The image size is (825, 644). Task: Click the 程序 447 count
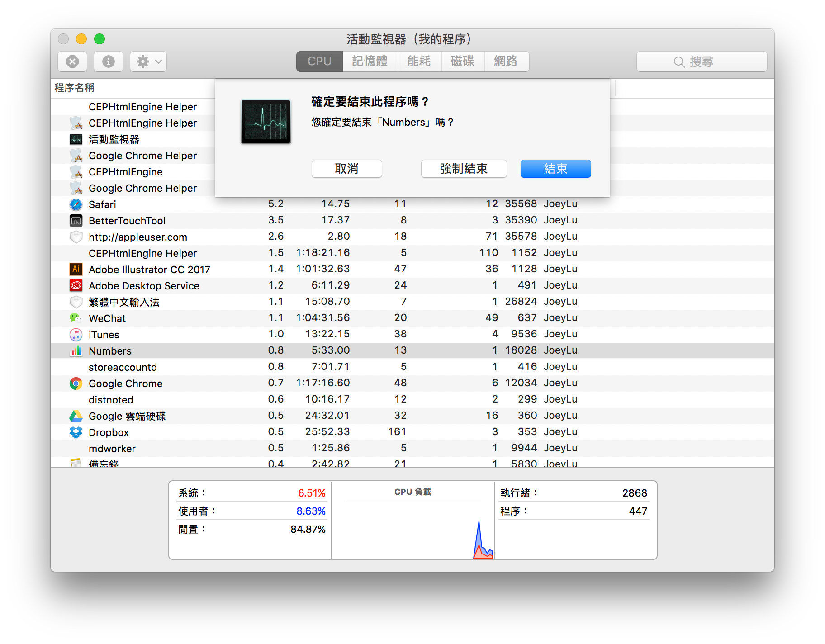tap(638, 511)
